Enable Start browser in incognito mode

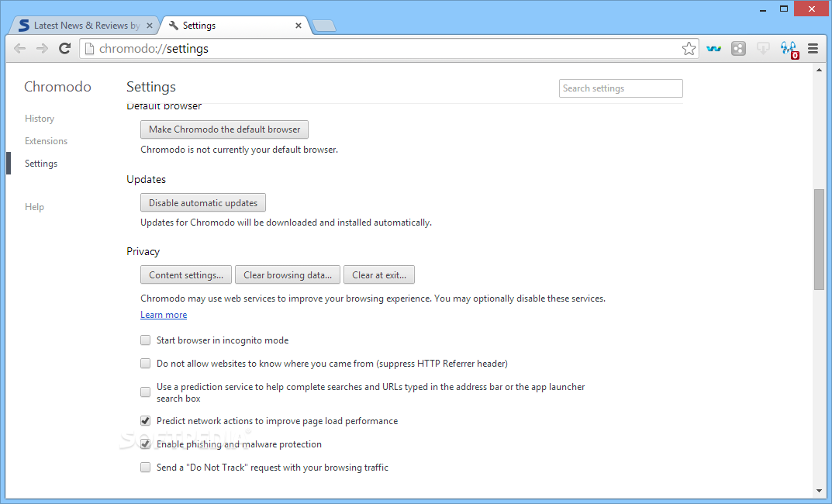146,340
